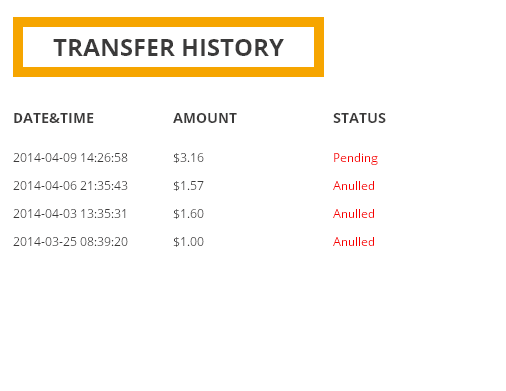Select the DATE&TIME column header
Viewport: 506px width, 391px height.
(54, 118)
